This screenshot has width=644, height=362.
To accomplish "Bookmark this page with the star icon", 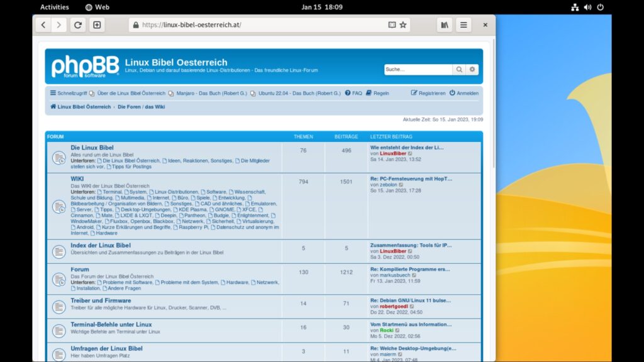I will [403, 25].
